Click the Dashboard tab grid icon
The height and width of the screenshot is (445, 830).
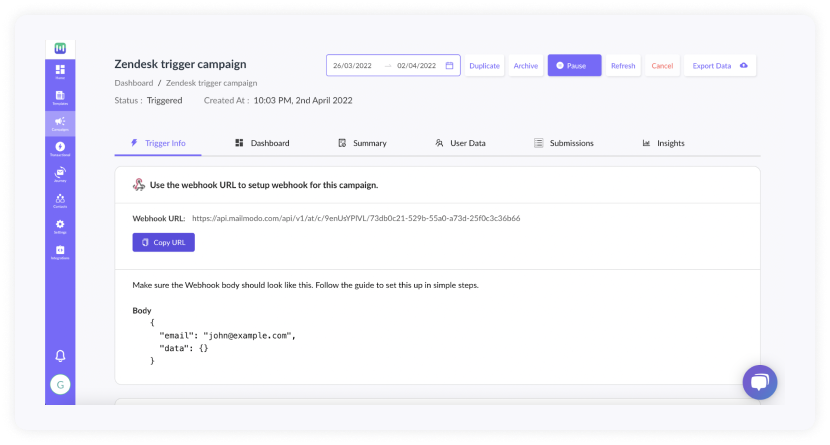tap(239, 143)
